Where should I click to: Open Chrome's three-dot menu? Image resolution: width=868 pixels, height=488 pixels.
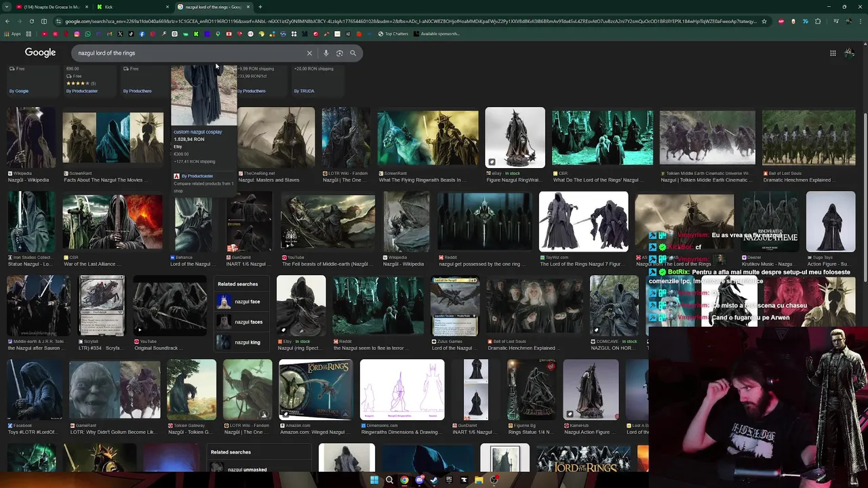click(861, 21)
